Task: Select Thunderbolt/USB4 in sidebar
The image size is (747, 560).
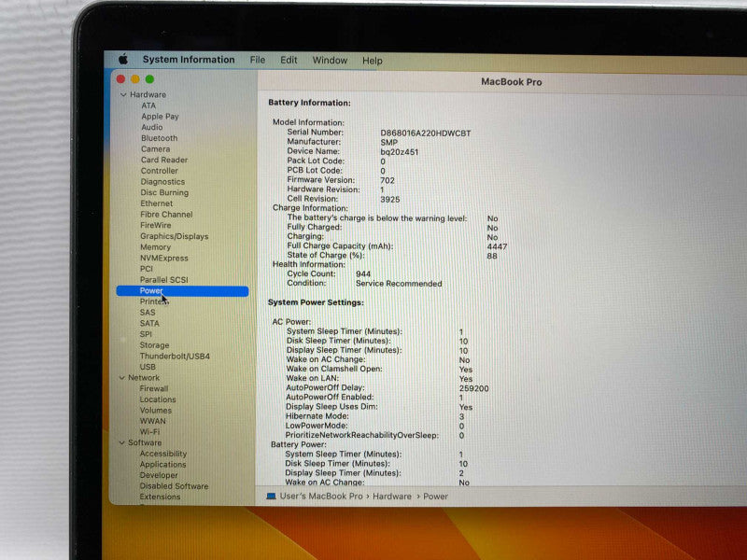Action: (x=175, y=357)
